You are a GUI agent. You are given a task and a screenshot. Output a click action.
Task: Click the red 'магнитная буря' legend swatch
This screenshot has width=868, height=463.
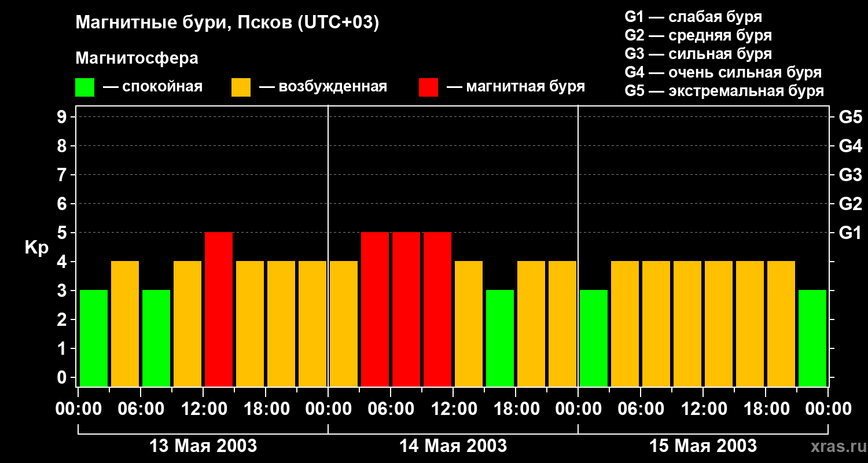(x=428, y=87)
